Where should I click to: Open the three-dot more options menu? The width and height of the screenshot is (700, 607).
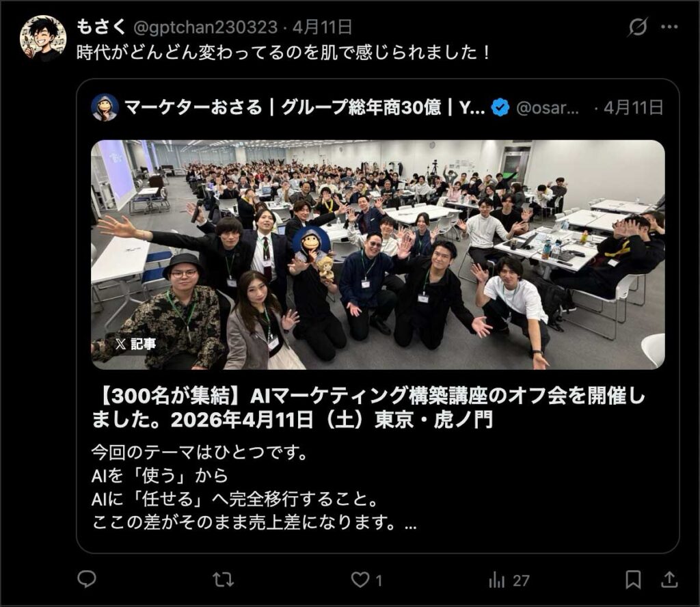coord(669,27)
